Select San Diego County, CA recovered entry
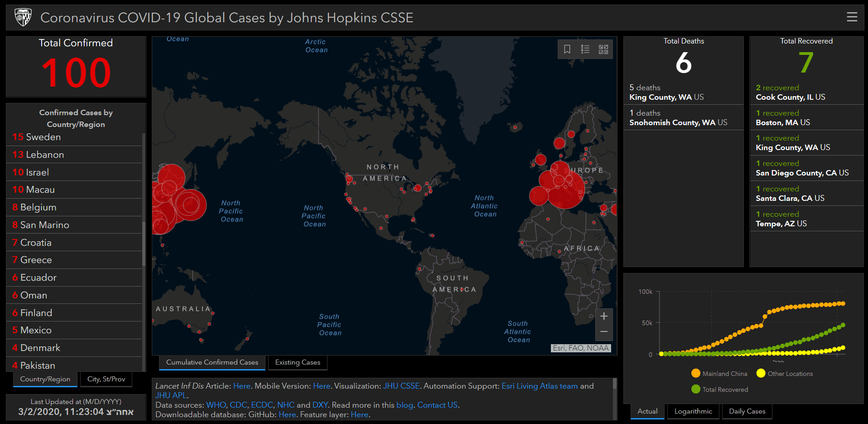The image size is (868, 424). 806,168
